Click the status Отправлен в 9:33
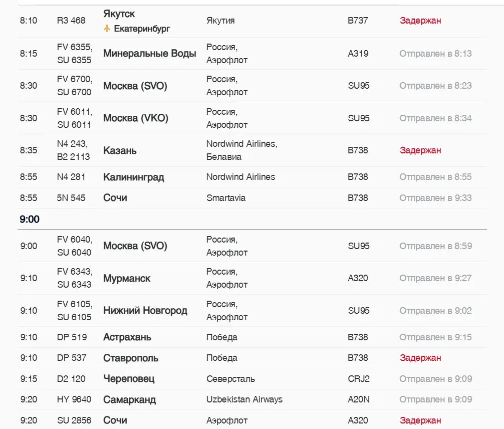 tap(435, 198)
